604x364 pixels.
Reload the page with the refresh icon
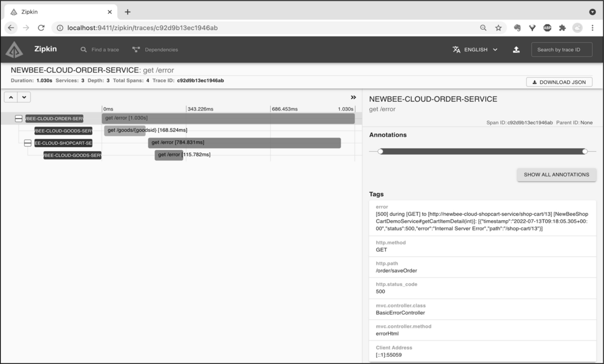pos(41,28)
